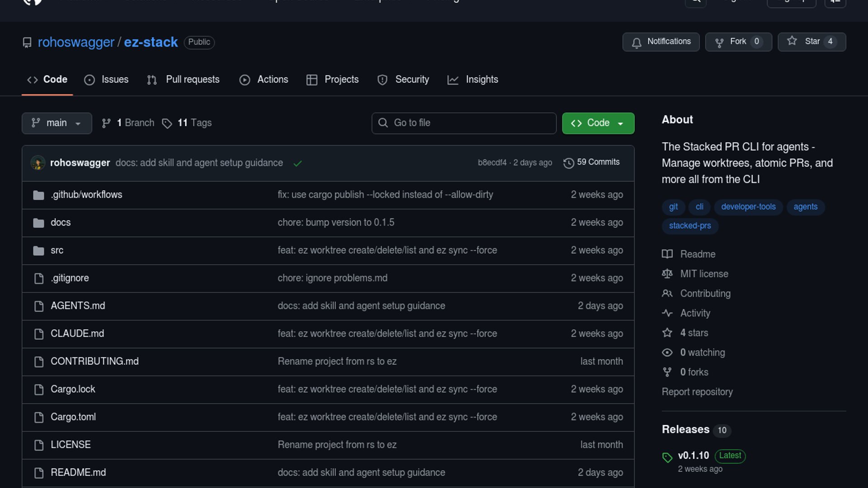The image size is (868, 488).
Task: Open the MIT license link
Action: coord(704,274)
